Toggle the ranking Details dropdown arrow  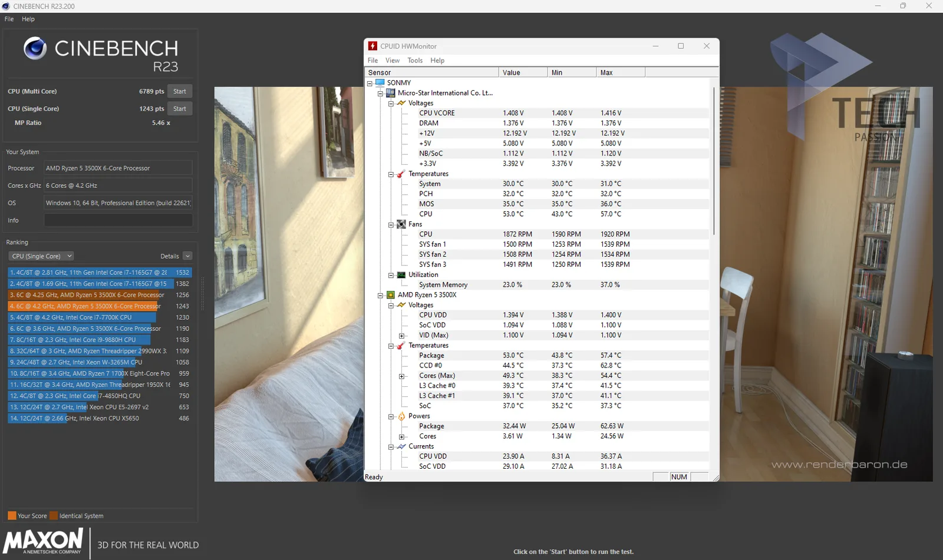187,256
